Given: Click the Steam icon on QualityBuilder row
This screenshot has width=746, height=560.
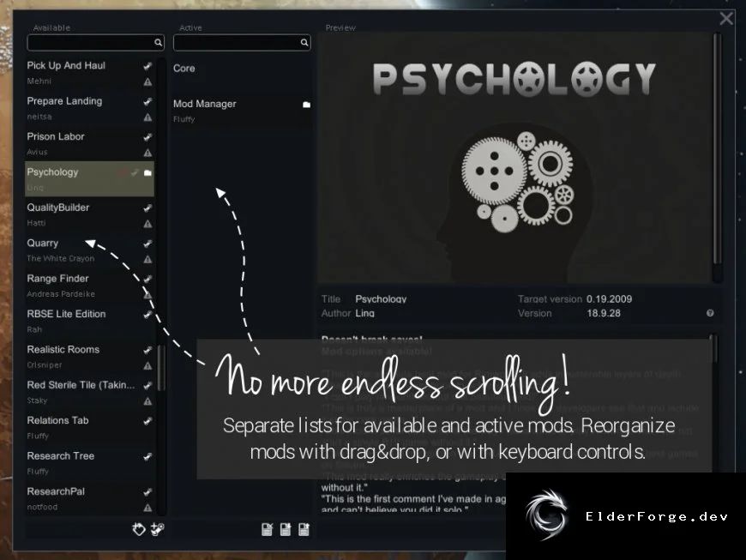Looking at the screenshot, I should tap(147, 208).
